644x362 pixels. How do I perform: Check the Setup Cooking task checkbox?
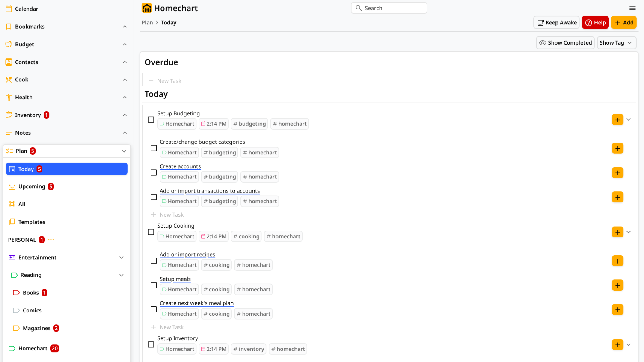click(x=151, y=232)
